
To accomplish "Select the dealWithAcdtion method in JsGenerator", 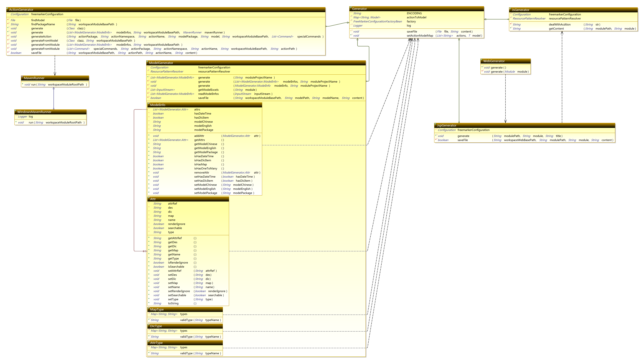I will (573, 24).
